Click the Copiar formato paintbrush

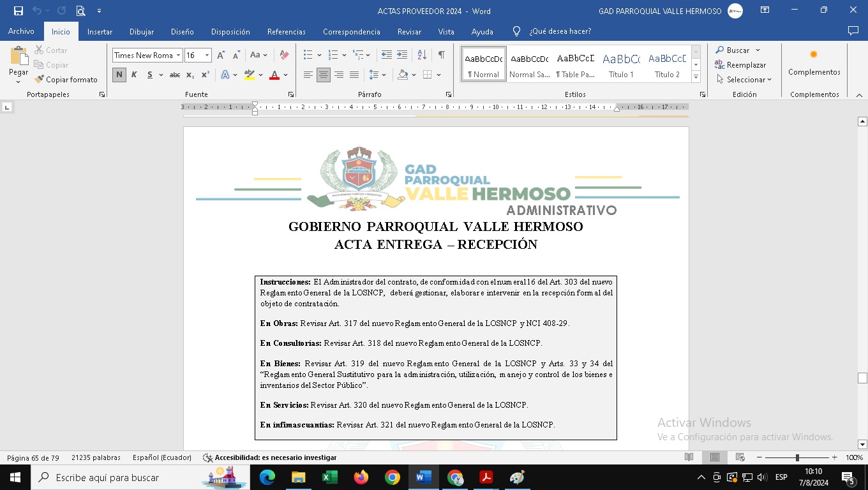[x=66, y=80]
